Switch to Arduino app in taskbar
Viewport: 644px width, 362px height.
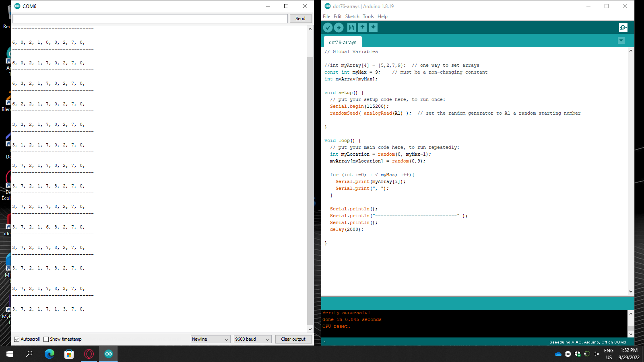pyautogui.click(x=109, y=354)
